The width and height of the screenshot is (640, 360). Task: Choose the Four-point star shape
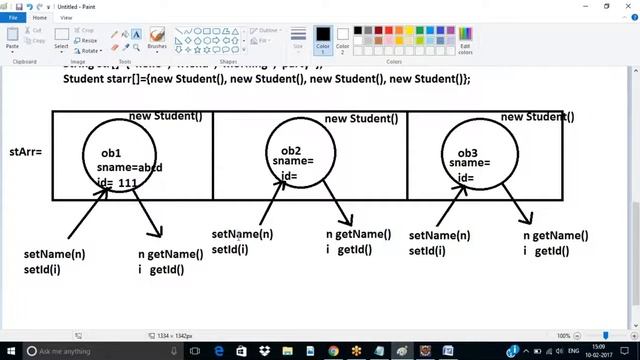[188, 50]
